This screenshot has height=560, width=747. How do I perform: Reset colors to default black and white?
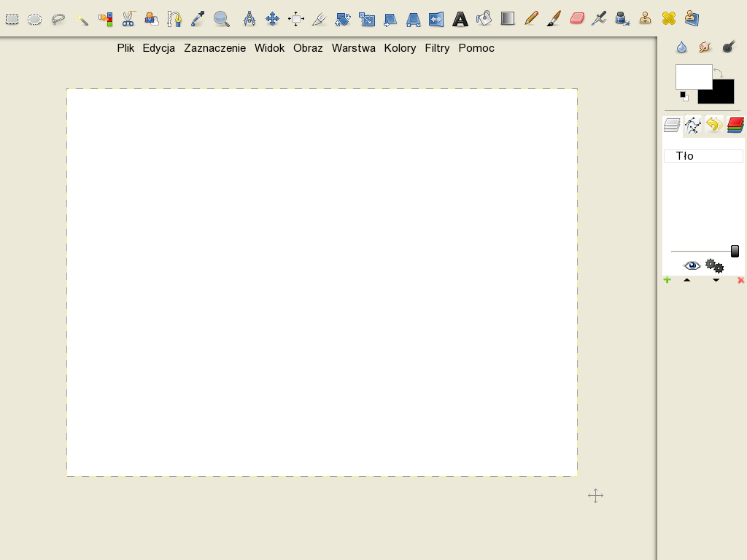point(684,96)
